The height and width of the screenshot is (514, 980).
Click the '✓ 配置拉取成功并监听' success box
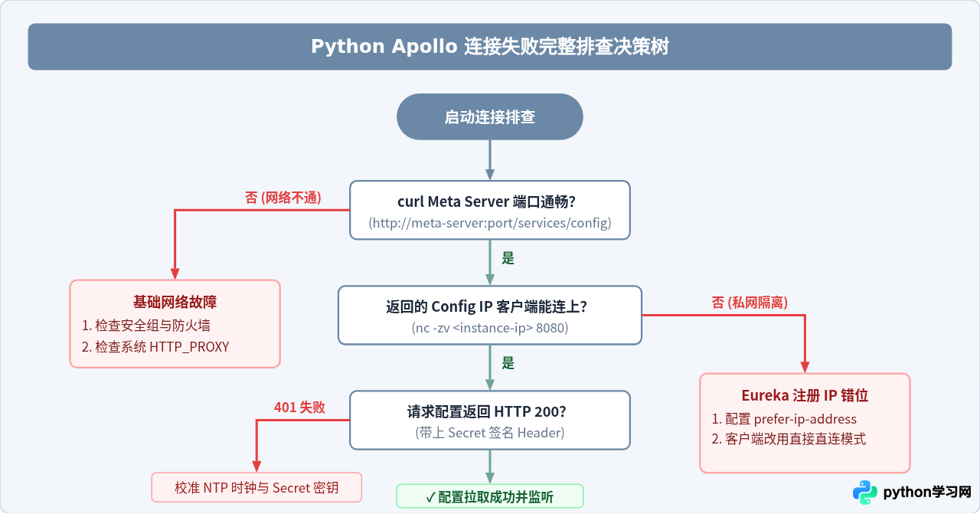490,496
